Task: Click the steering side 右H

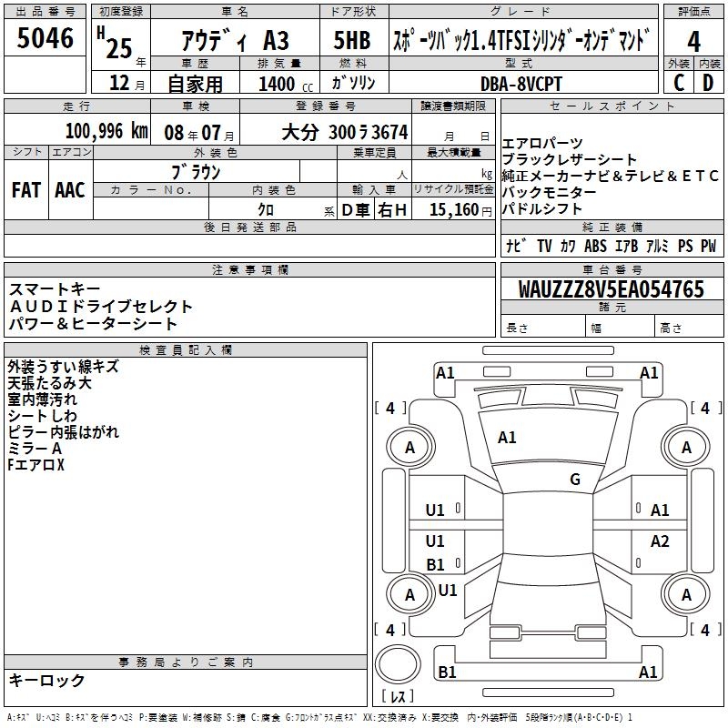Action: (392, 210)
